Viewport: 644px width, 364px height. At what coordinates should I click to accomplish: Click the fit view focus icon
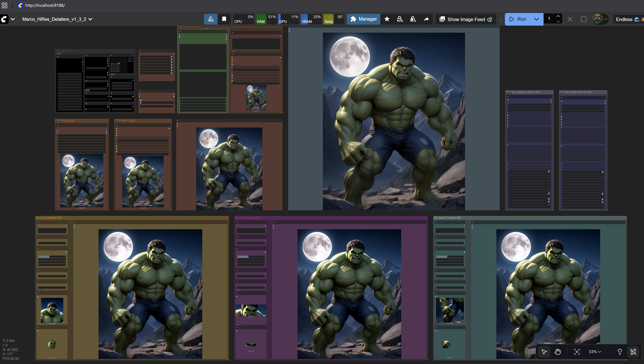coord(577,352)
